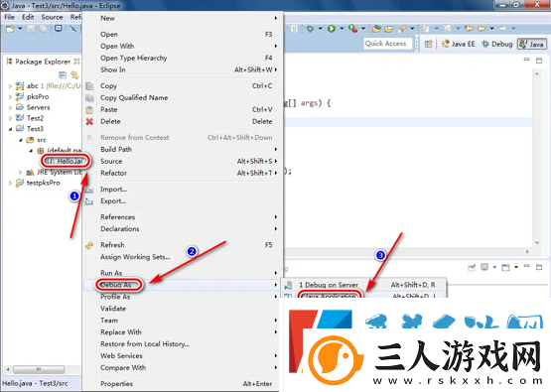The width and height of the screenshot is (551, 392).
Task: Open the Run As submenu
Action: click(x=182, y=273)
